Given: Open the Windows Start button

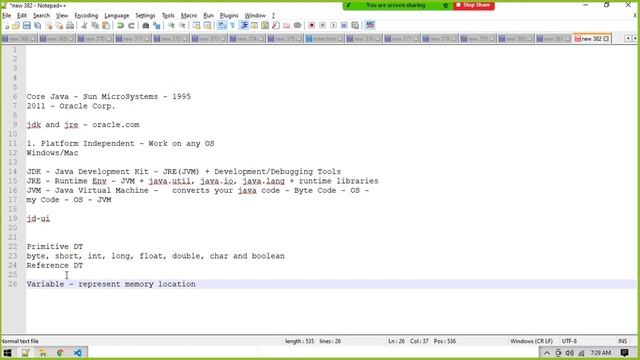Looking at the screenshot, I should click(7, 353).
